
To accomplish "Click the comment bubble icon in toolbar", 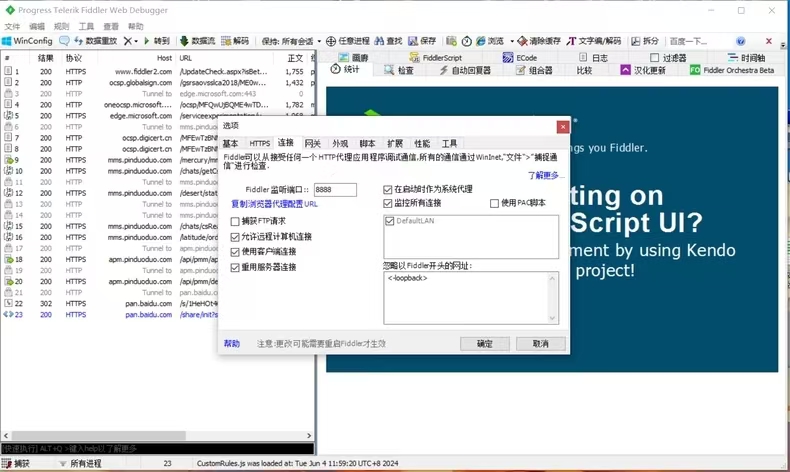I will tap(64, 41).
